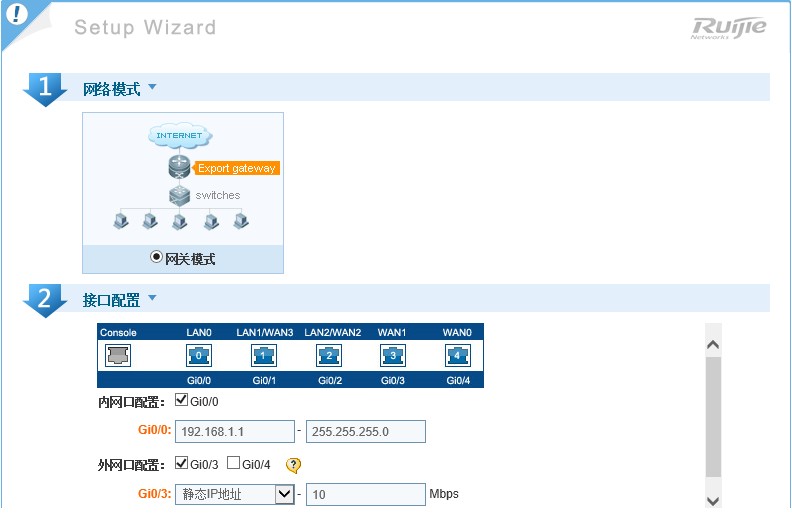The height and width of the screenshot is (520, 792).
Task: Select the LAN1/WAN3 port 1 icon
Action: tap(264, 355)
